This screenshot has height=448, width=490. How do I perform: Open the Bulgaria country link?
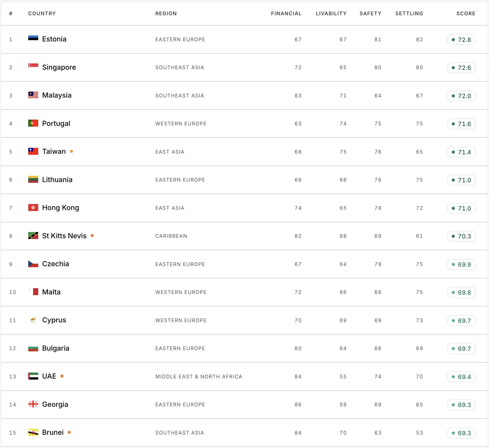(56, 348)
